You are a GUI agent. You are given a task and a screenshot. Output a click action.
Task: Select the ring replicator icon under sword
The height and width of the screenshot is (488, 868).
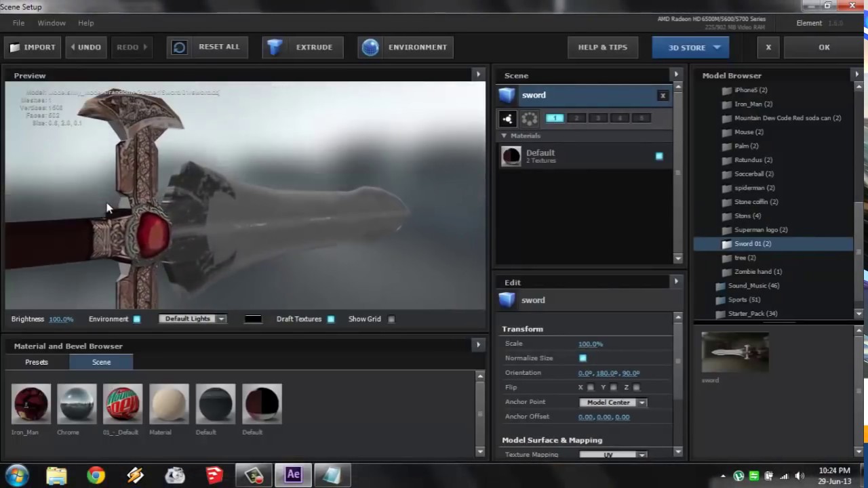[530, 119]
